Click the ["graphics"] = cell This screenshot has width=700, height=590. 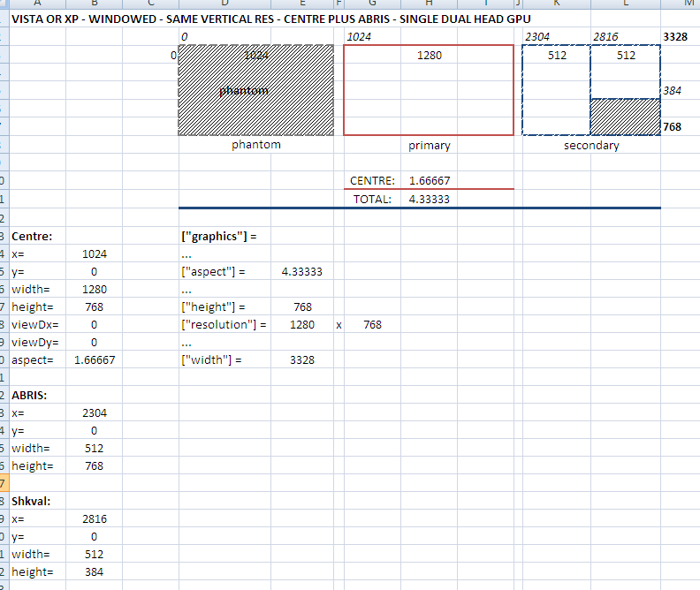(x=224, y=236)
